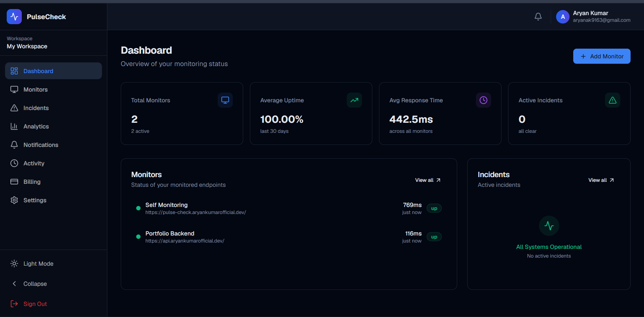Click the 769ms response time value
644x317 pixels.
[412, 205]
